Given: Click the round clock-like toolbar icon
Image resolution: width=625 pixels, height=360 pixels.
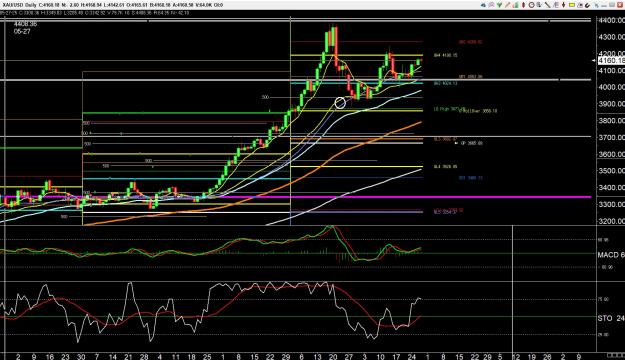Looking at the screenshot, I should (x=531, y=5).
